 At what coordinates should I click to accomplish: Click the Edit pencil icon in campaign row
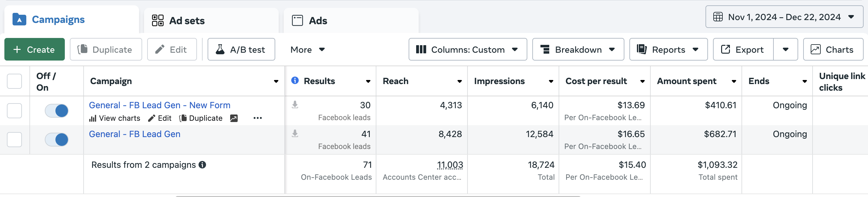(152, 118)
